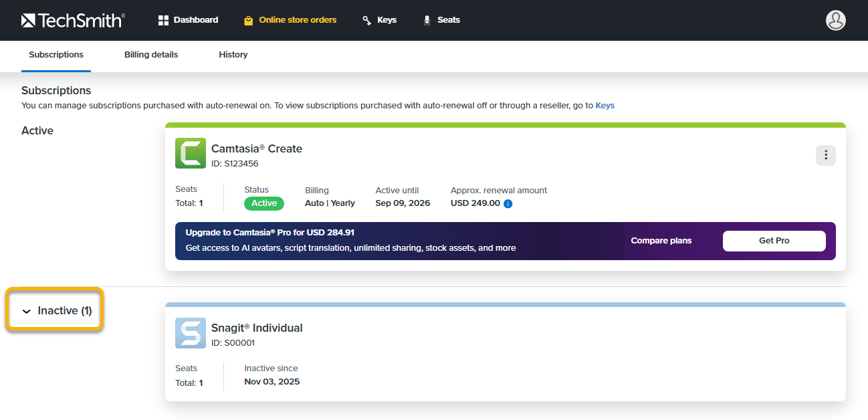Switch to the Billing details tab
The image size is (868, 420).
point(151,55)
